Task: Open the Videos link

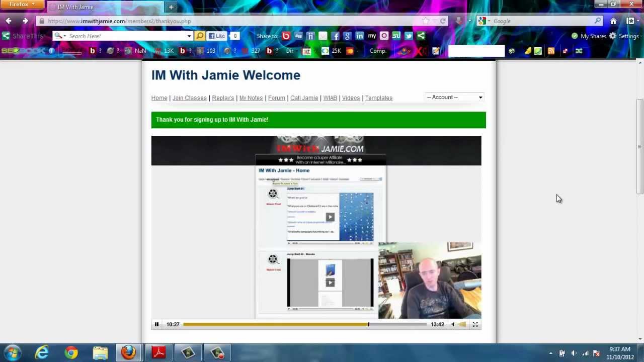Action: point(351,98)
